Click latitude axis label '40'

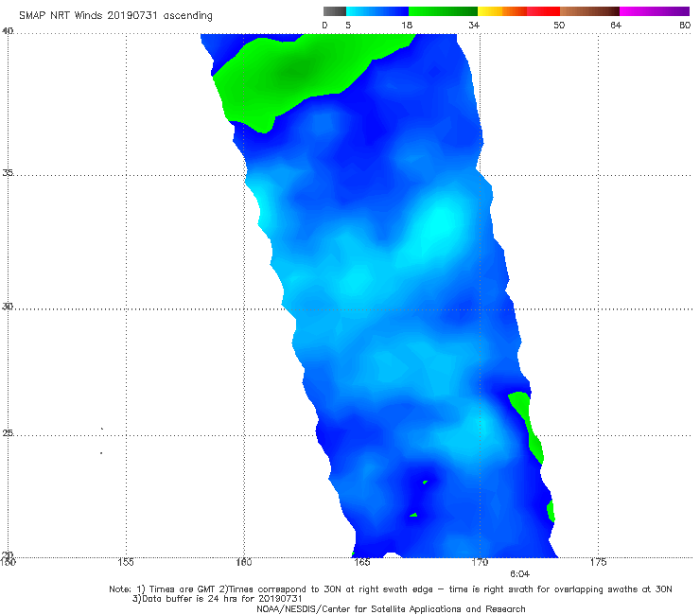pyautogui.click(x=8, y=31)
